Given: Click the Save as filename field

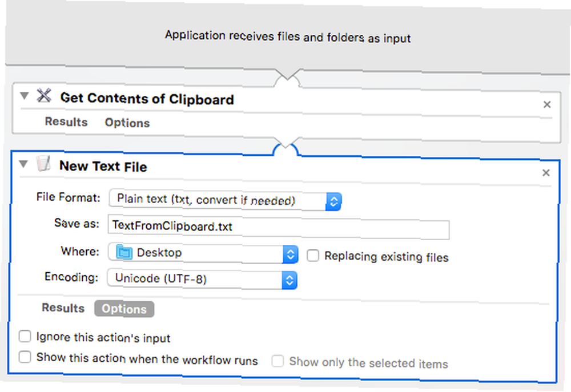Looking at the screenshot, I should (x=279, y=227).
